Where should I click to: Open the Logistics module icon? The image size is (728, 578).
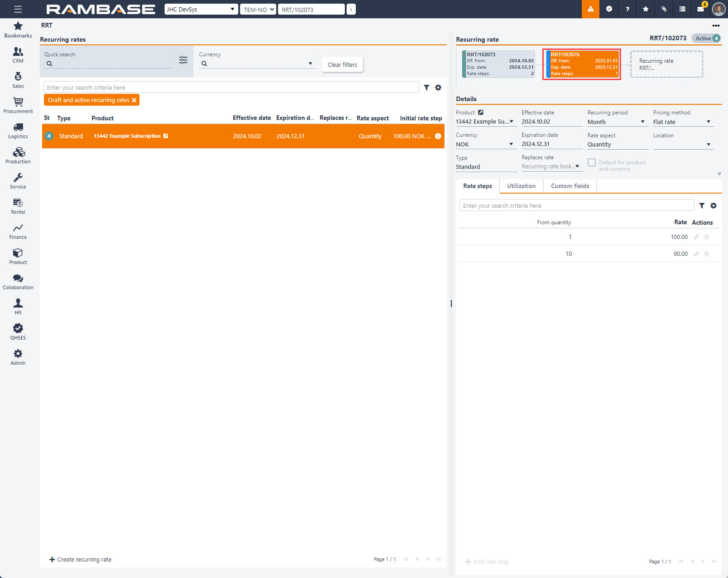(18, 130)
